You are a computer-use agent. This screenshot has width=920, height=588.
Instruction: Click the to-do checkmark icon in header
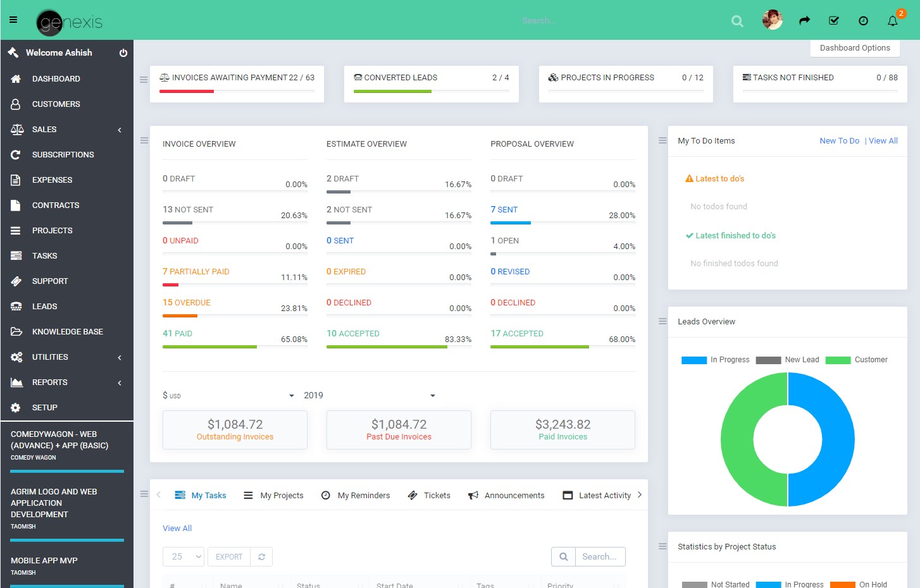[834, 21]
